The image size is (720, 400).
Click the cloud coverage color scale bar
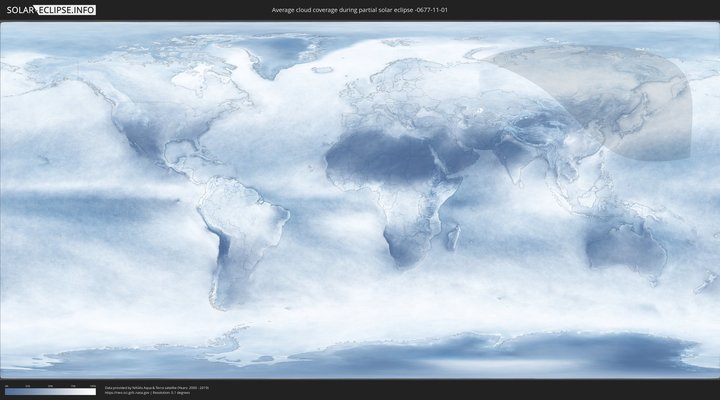(51, 391)
